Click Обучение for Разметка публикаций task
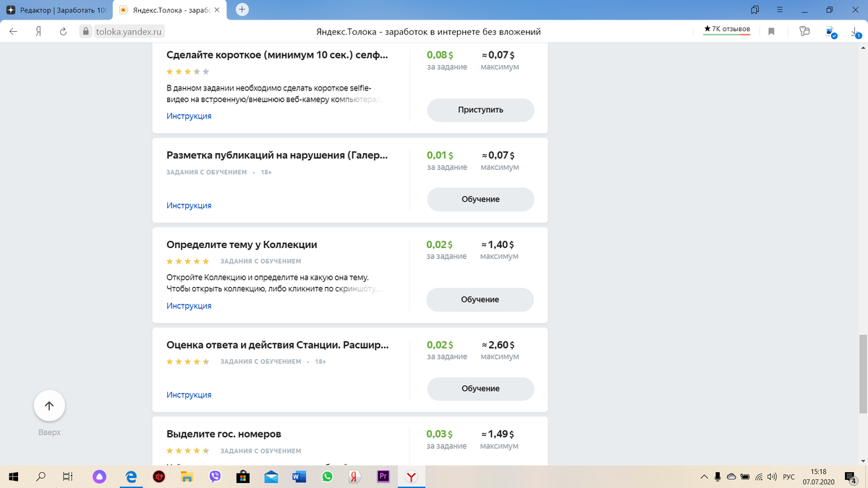868x488 pixels. [480, 199]
